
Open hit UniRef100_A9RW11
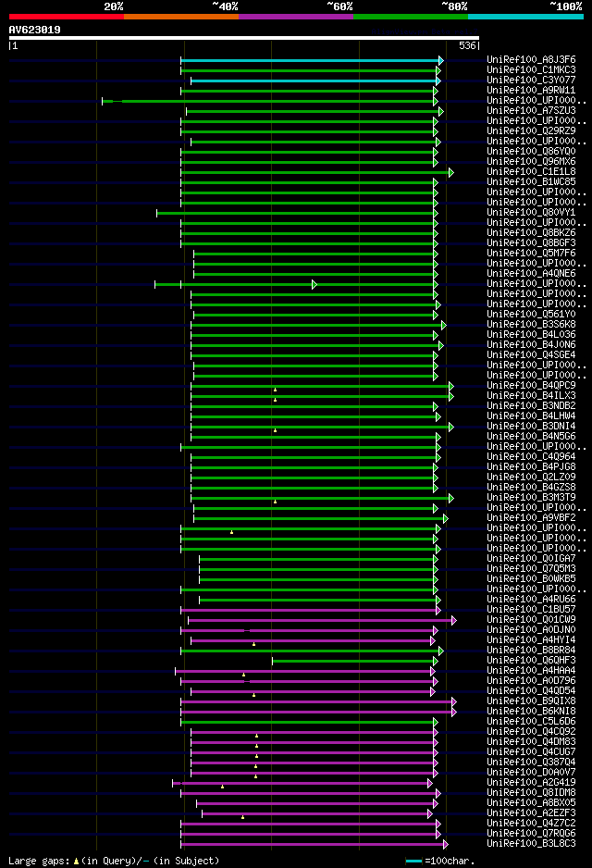(x=531, y=90)
